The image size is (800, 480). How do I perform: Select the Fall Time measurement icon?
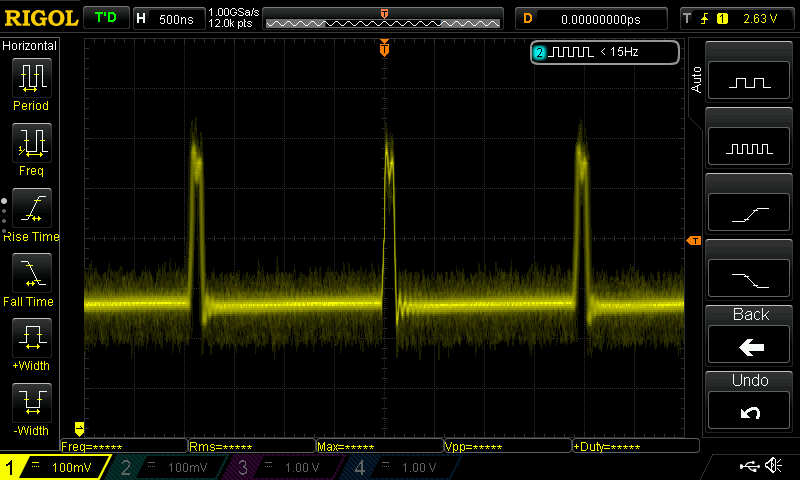pyautogui.click(x=32, y=273)
